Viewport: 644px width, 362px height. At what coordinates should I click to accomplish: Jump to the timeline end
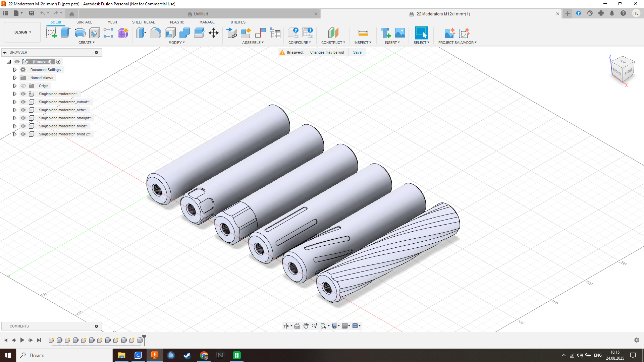point(39,340)
